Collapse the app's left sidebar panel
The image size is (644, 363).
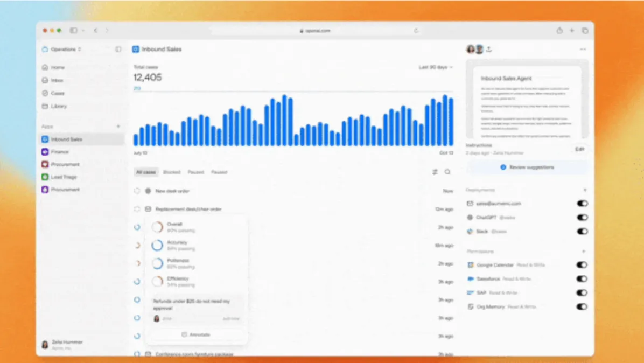pos(118,49)
